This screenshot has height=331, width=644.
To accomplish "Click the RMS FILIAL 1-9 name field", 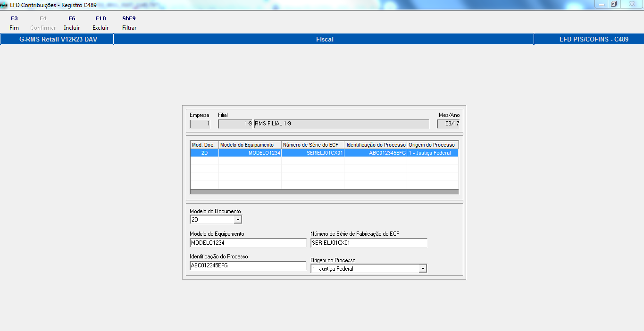I will tap(342, 124).
